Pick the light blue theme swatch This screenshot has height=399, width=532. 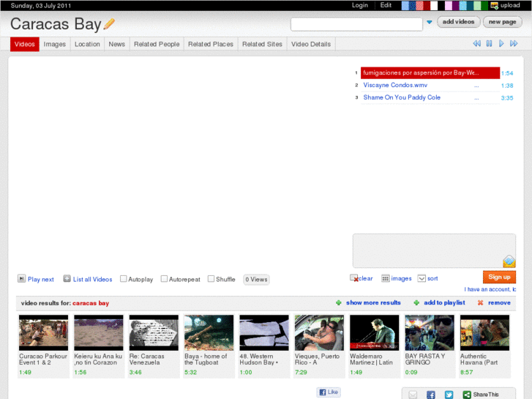pos(405,5)
